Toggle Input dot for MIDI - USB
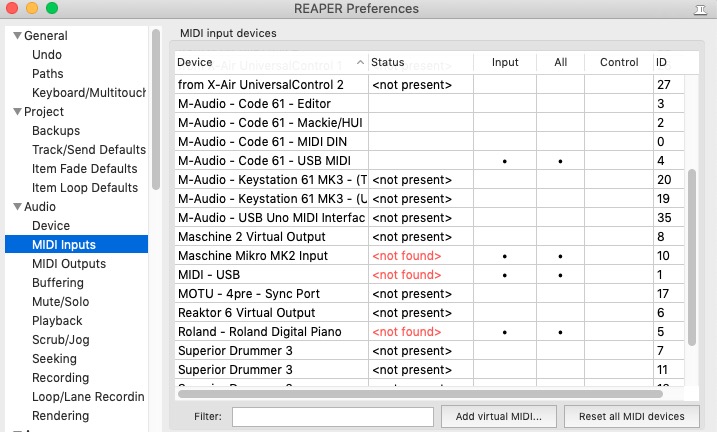The width and height of the screenshot is (717, 432). coord(505,275)
